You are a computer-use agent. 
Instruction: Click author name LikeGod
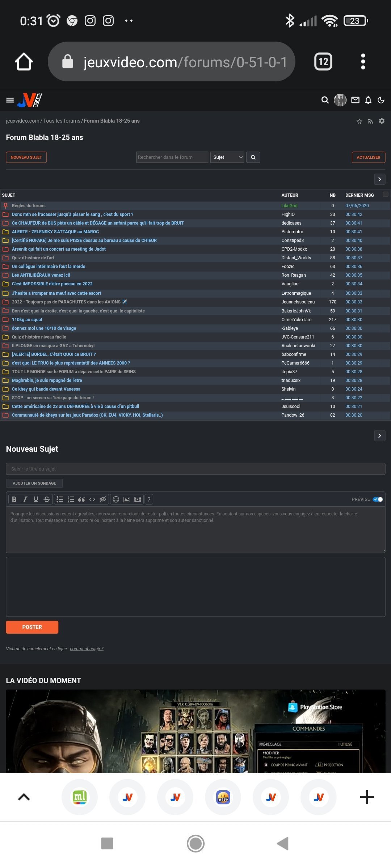(289, 206)
